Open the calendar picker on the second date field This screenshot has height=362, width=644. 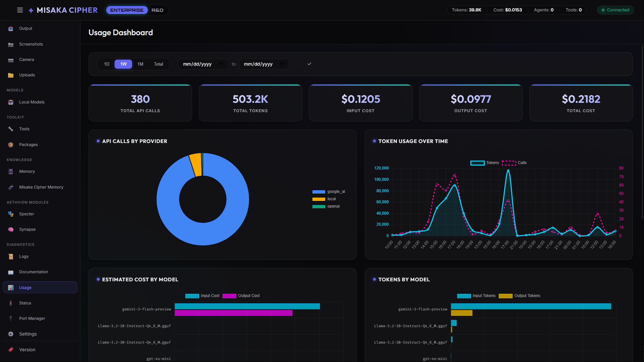282,64
